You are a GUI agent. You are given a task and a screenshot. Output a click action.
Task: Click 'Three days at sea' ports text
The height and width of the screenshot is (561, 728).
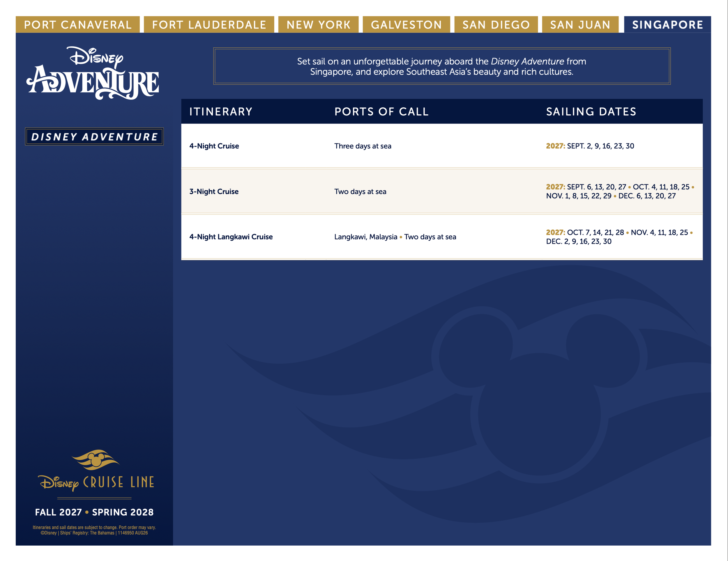pyautogui.click(x=363, y=146)
